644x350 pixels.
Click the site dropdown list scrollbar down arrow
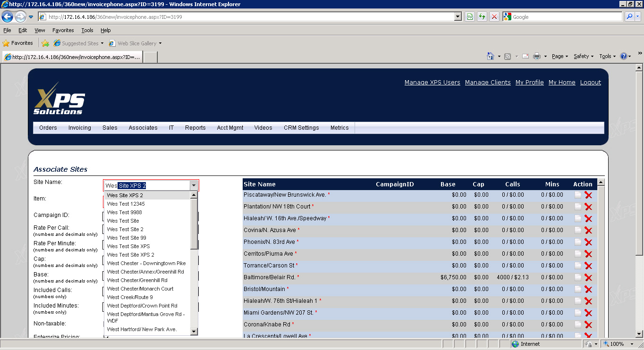click(x=194, y=332)
